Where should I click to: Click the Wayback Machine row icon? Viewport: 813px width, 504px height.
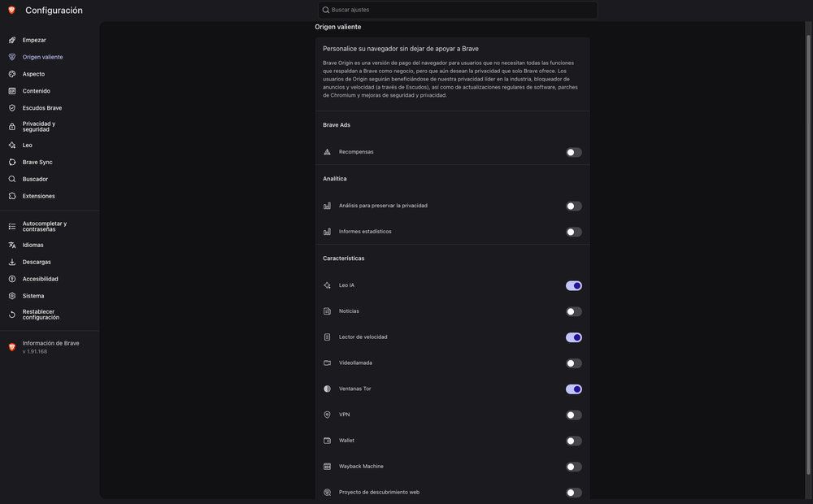(x=327, y=467)
